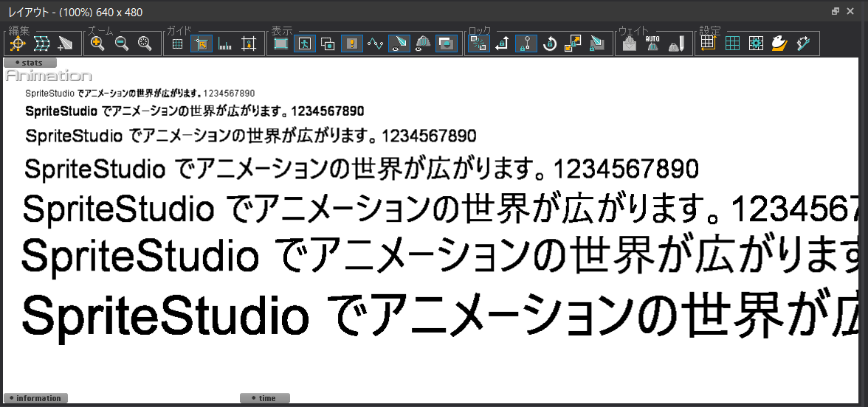The width and height of the screenshot is (868, 407).
Task: Reset zoom with the dotted magnifier icon
Action: 145,44
